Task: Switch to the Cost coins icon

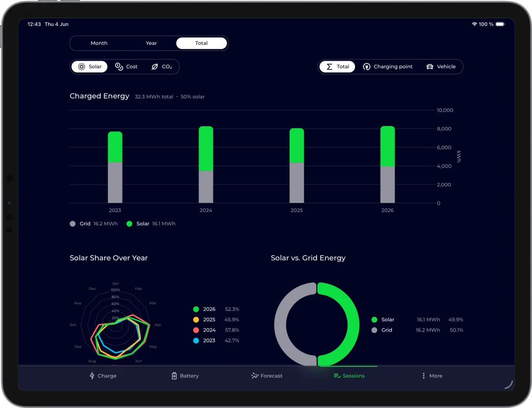Action: (x=119, y=67)
